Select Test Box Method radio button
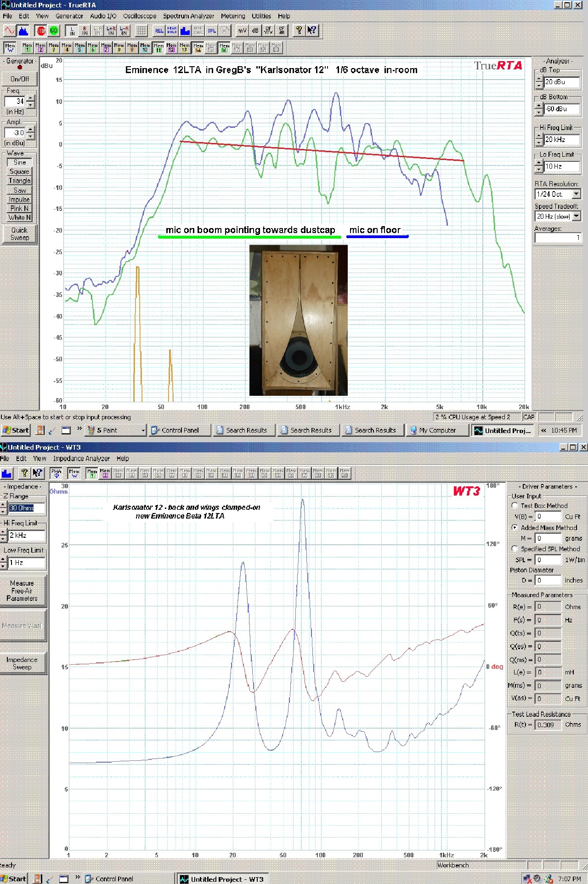The width and height of the screenshot is (588, 884). tap(515, 505)
